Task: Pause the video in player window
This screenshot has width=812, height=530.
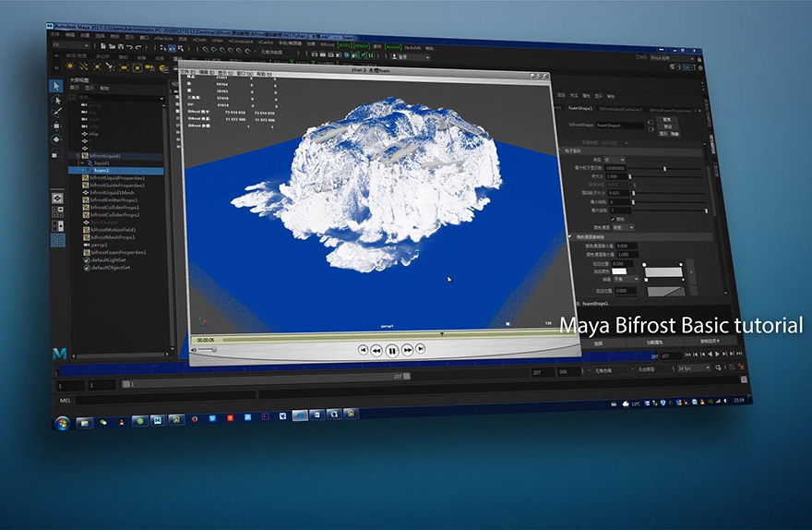Action: [x=392, y=351]
